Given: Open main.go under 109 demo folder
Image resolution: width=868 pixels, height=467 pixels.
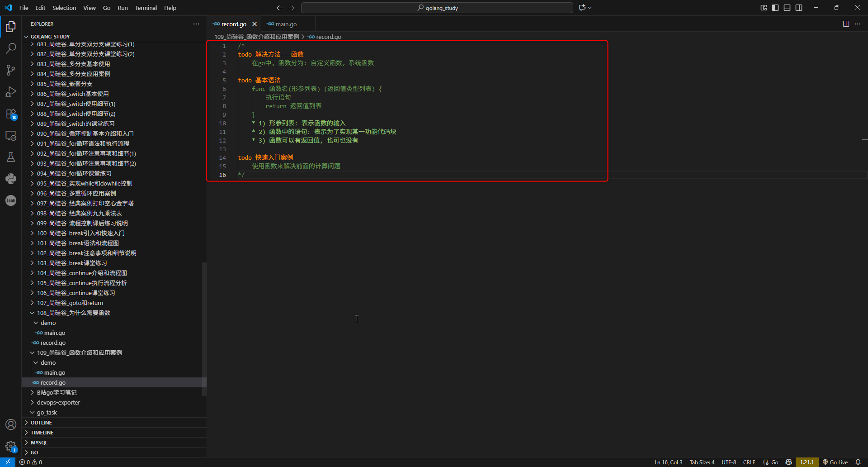Looking at the screenshot, I should tap(114, 372).
